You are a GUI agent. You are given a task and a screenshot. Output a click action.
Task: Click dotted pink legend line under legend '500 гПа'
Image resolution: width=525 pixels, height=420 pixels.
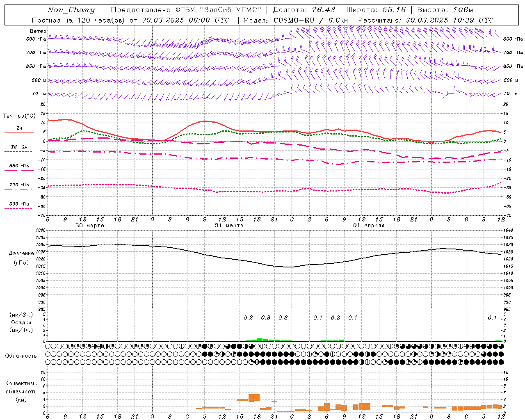(x=18, y=208)
